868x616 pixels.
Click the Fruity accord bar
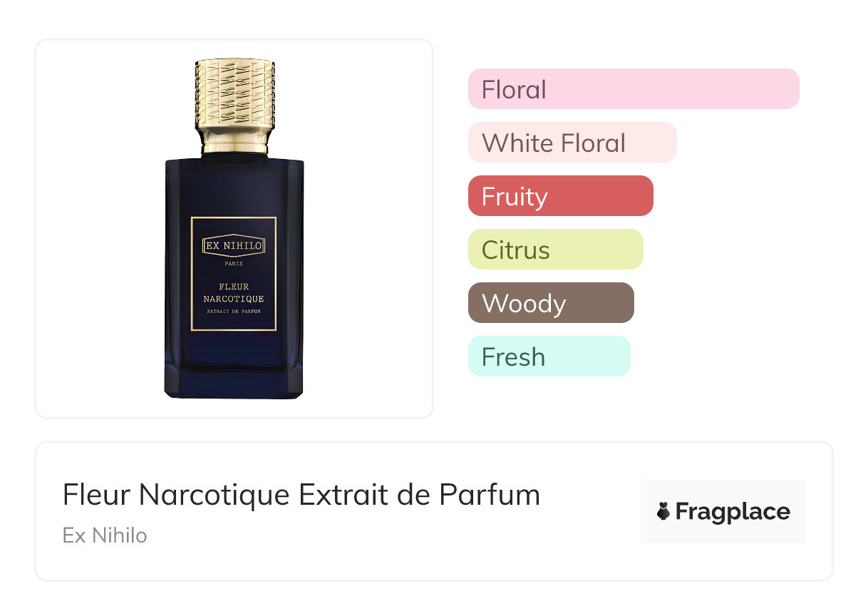pyautogui.click(x=561, y=196)
